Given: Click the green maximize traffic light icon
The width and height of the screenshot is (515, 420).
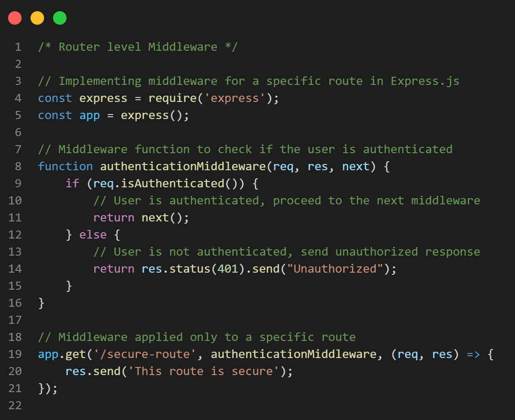Looking at the screenshot, I should [59, 18].
